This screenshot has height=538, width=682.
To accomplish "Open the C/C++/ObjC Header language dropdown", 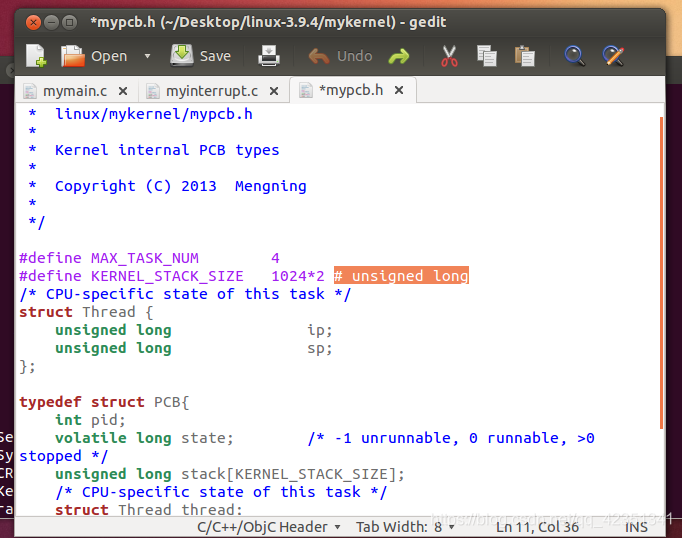I will 268,527.
